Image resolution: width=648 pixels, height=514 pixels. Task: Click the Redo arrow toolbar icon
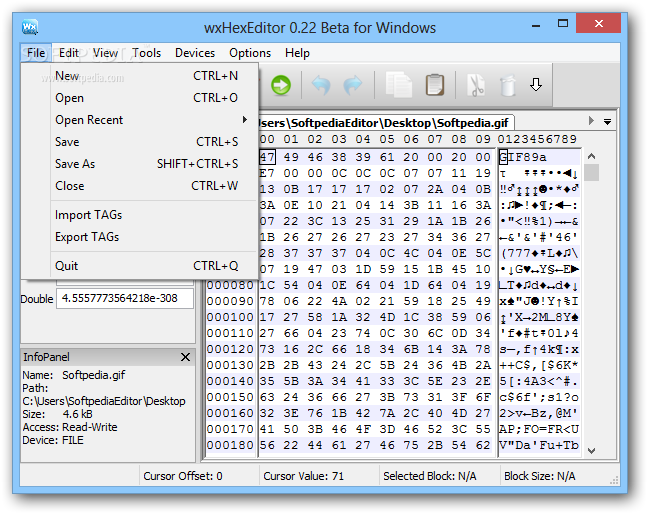[353, 85]
